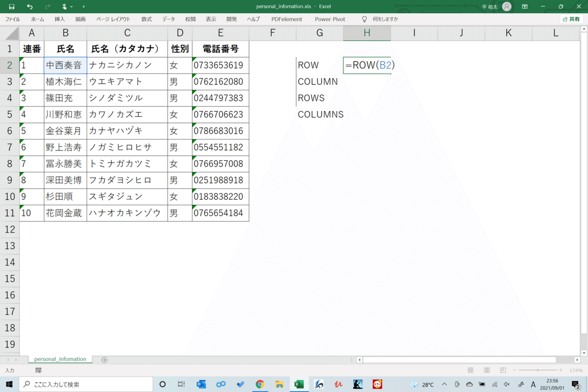
Task: Toggle volume mute icon in tray
Action: [x=507, y=385]
